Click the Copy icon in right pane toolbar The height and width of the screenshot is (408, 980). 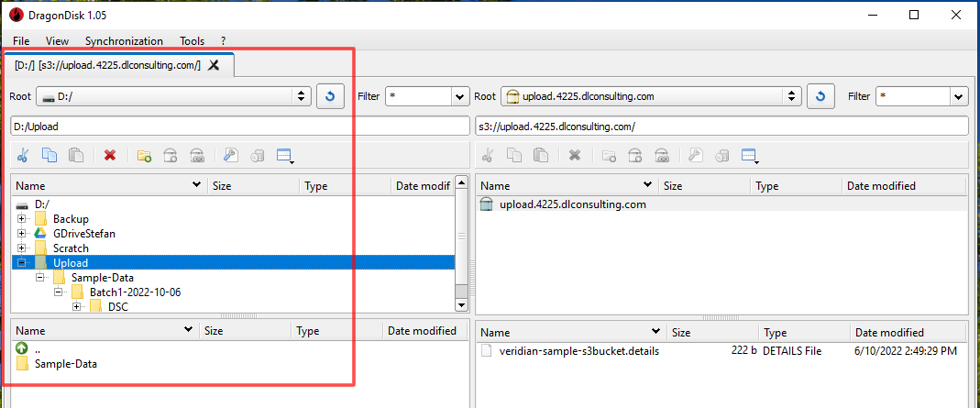[514, 155]
